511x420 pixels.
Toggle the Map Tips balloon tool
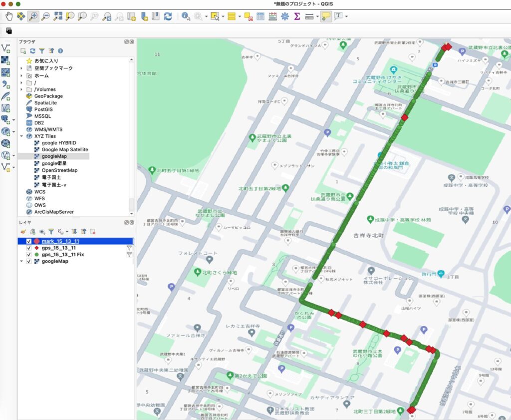[326, 16]
